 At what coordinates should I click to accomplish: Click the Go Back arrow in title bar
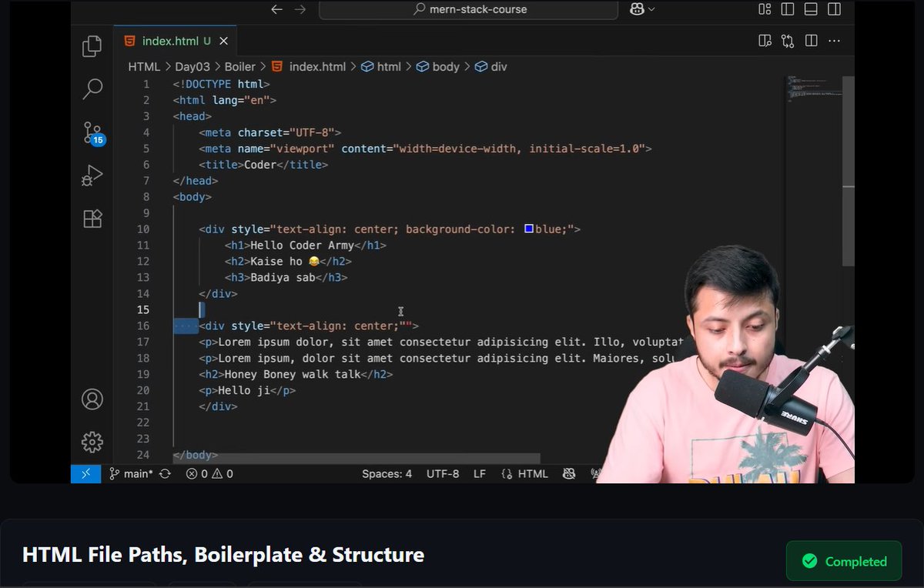coord(277,9)
